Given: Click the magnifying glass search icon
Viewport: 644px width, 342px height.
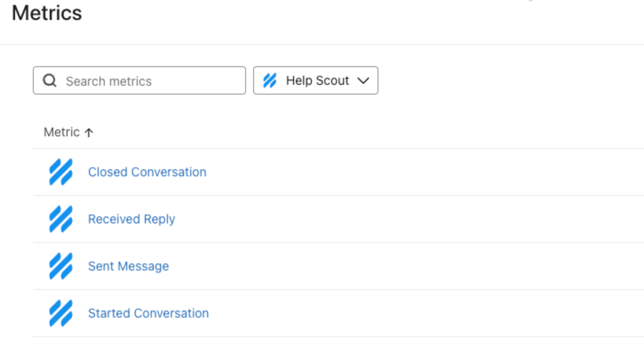Looking at the screenshot, I should tap(49, 81).
